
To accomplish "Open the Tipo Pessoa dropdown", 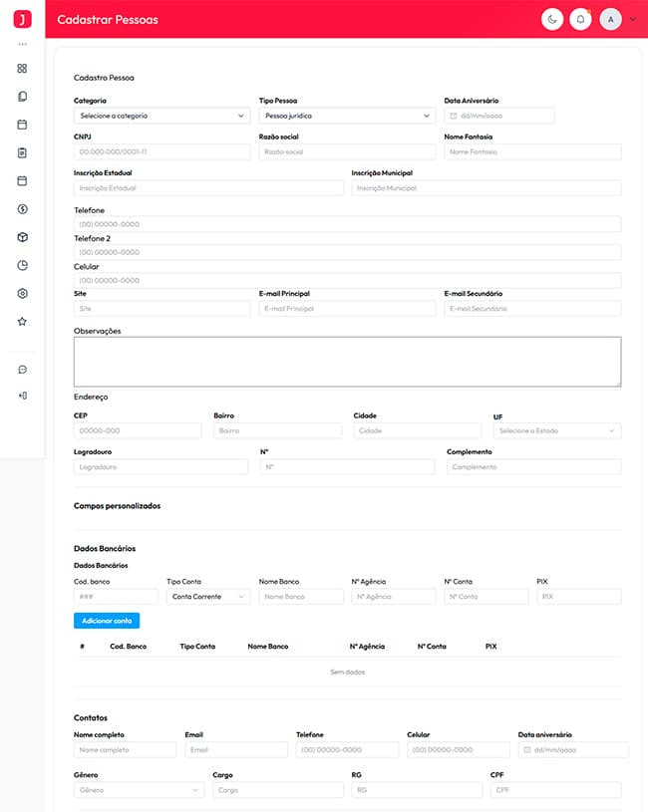I will coord(347,116).
